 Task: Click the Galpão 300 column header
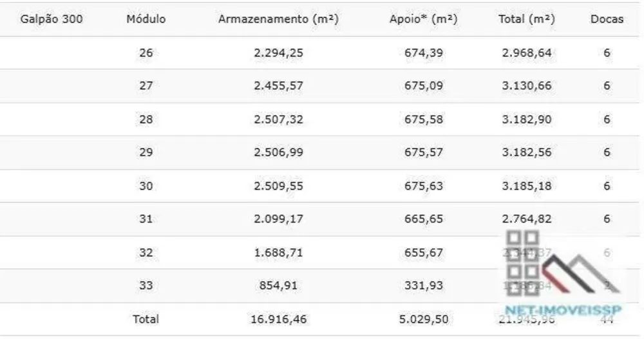[x=52, y=19]
